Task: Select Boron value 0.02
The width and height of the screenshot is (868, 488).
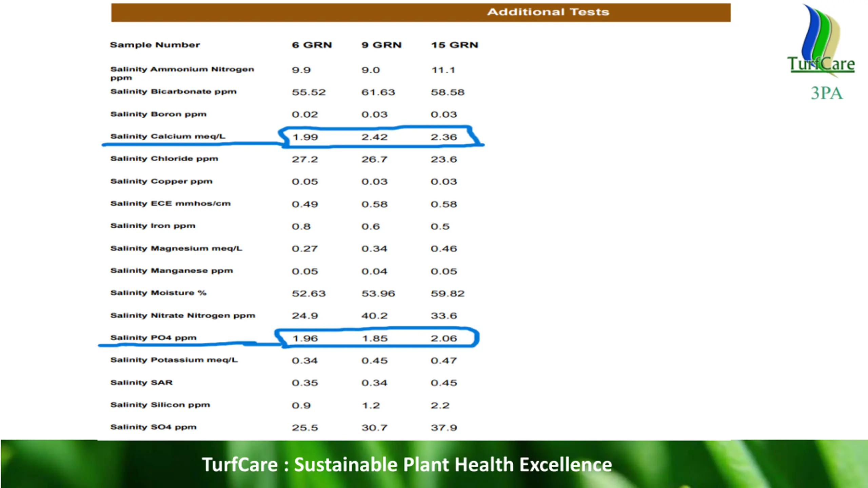Action: pos(305,115)
